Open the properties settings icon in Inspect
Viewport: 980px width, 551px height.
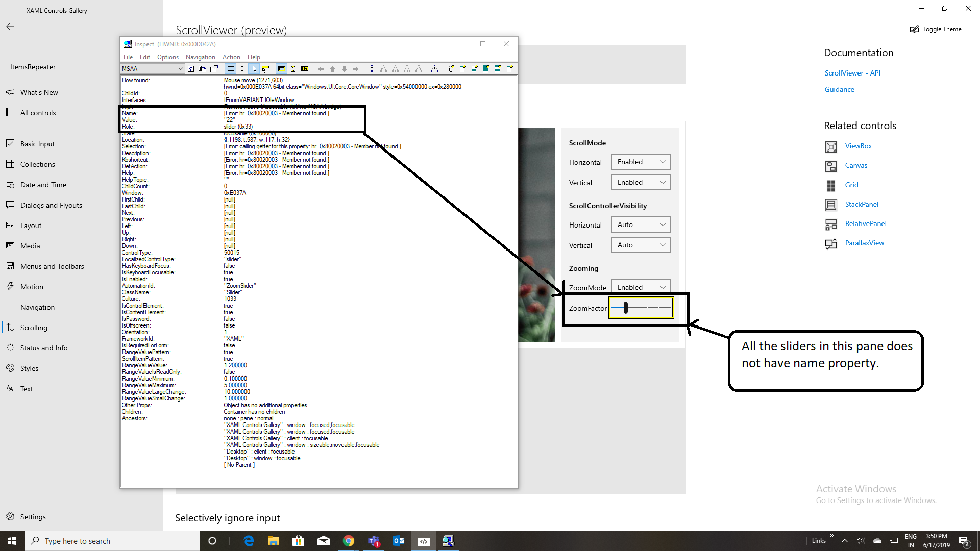214,68
